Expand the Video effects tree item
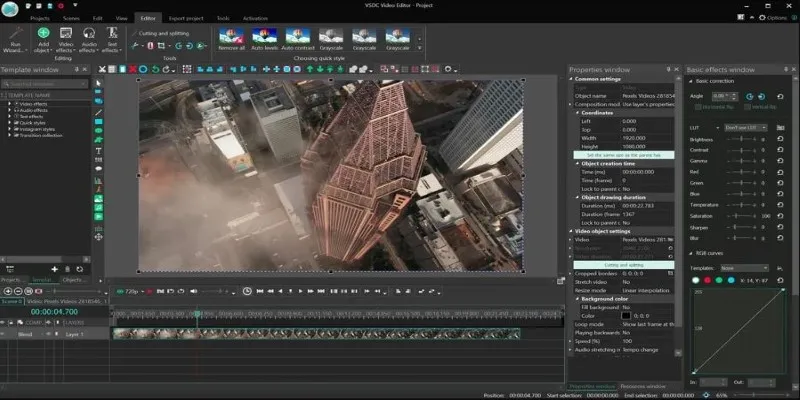Screen dimensions: 800x400 point(9,104)
